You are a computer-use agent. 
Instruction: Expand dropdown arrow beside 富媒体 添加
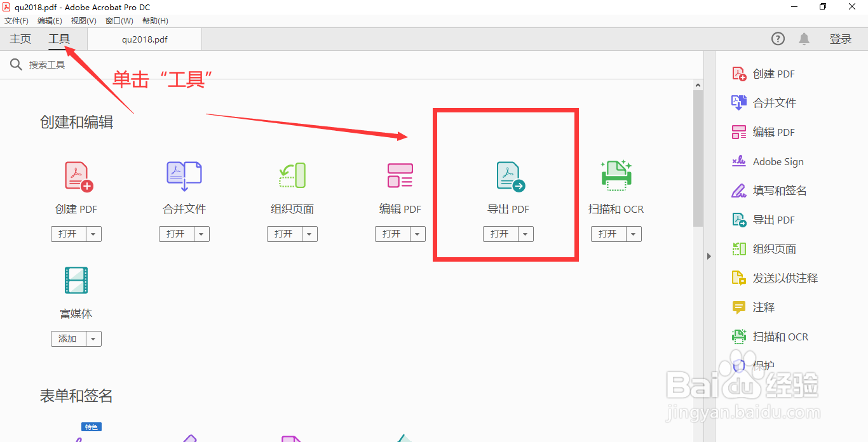tap(93, 338)
